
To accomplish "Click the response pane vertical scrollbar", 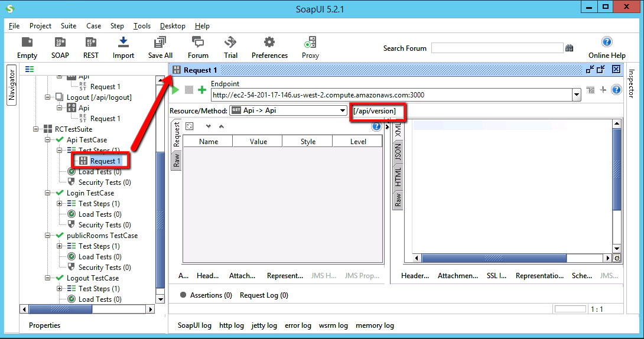I will coord(616,169).
